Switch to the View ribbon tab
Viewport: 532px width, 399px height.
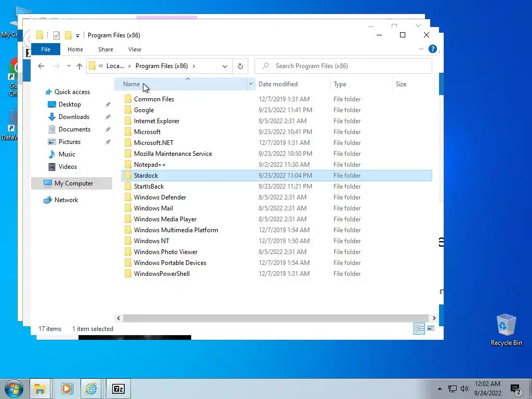pos(135,49)
